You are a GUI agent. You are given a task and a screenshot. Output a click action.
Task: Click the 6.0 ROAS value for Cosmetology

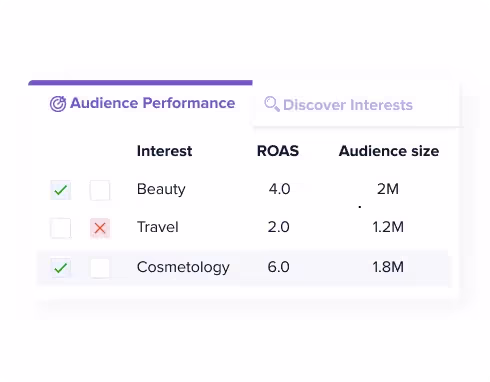[278, 267]
